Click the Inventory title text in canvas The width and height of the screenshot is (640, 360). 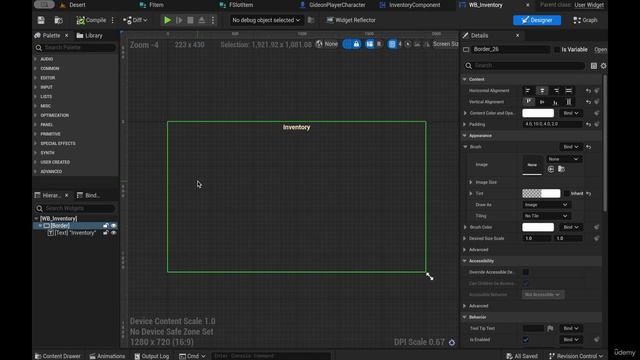[296, 127]
